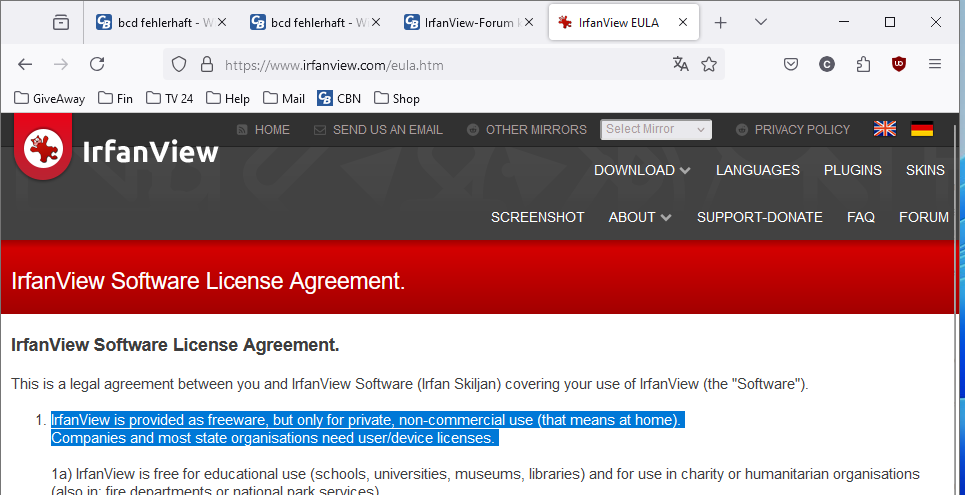965x495 pixels.
Task: Open the Help bookmarks folder
Action: (228, 99)
